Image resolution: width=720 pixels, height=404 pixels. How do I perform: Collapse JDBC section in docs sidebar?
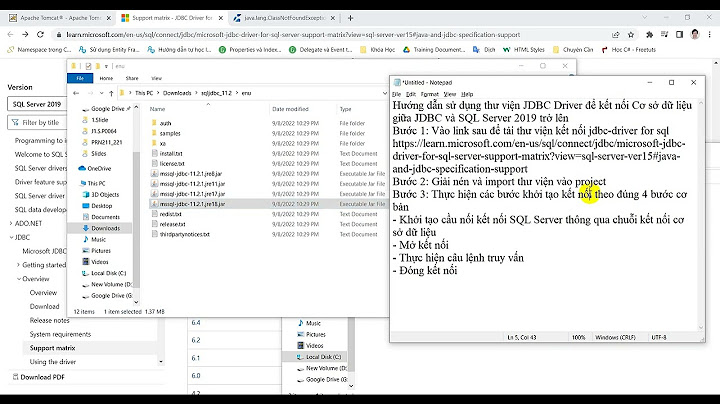click(x=11, y=237)
